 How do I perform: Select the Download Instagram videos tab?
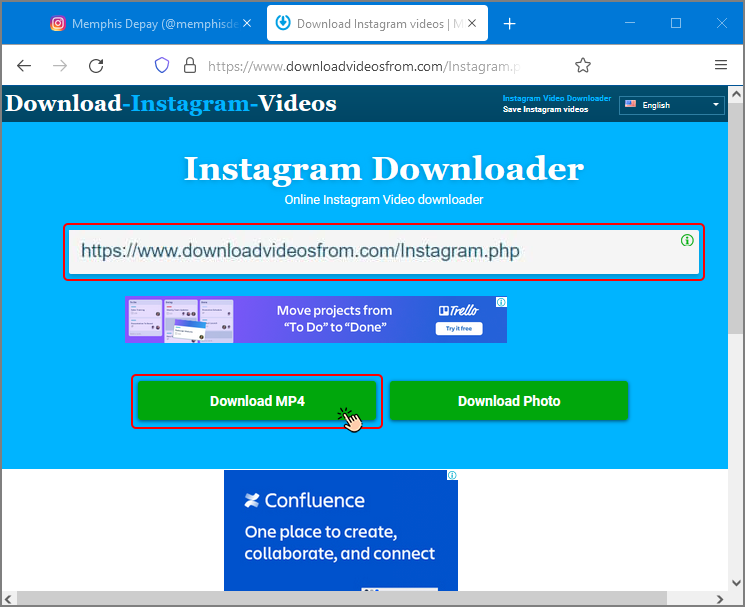click(377, 23)
